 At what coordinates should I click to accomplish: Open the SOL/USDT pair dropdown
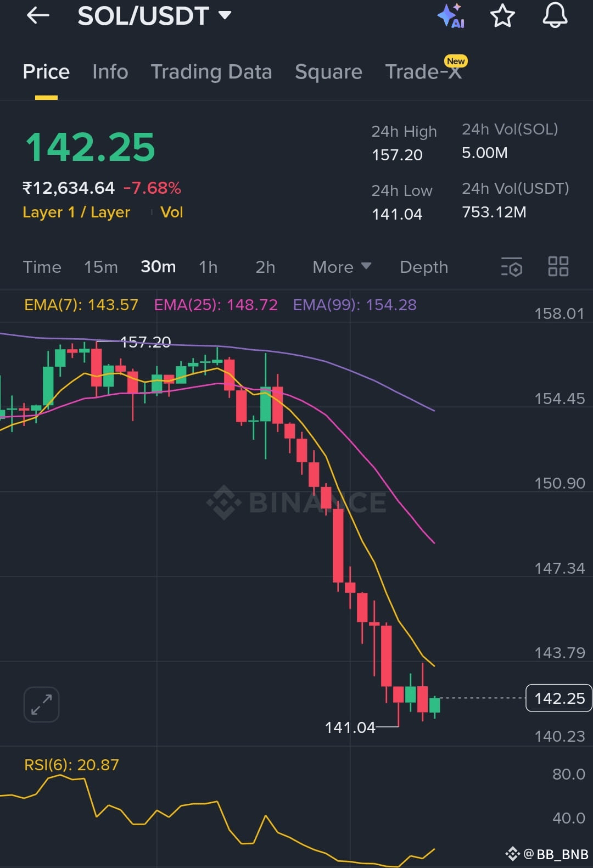(x=154, y=16)
